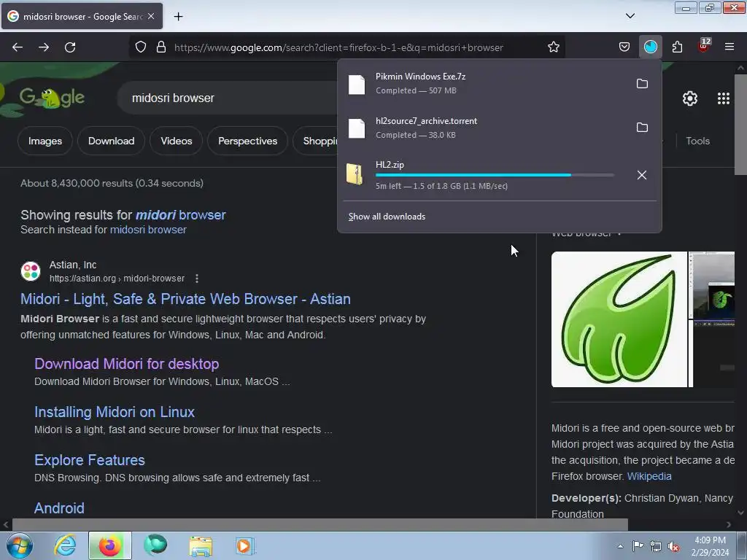This screenshot has height=560, width=747.
Task: Show hidden system tray icons
Action: pos(620,546)
